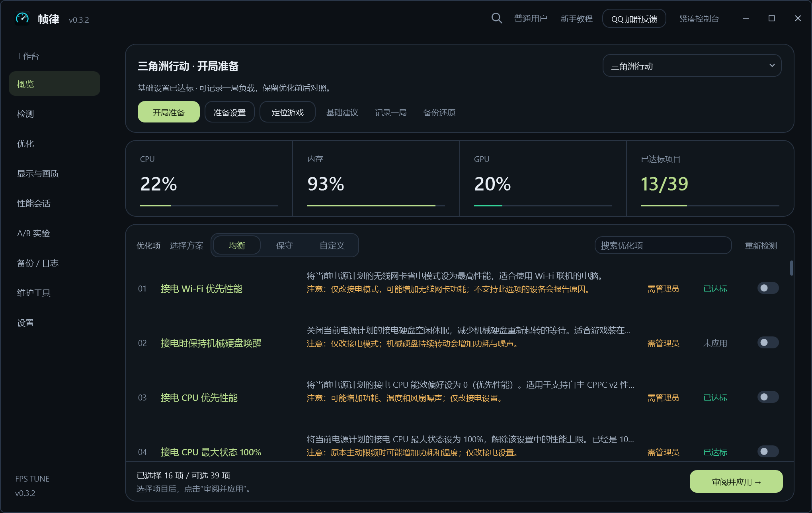Click 重新检测 link

point(761,246)
